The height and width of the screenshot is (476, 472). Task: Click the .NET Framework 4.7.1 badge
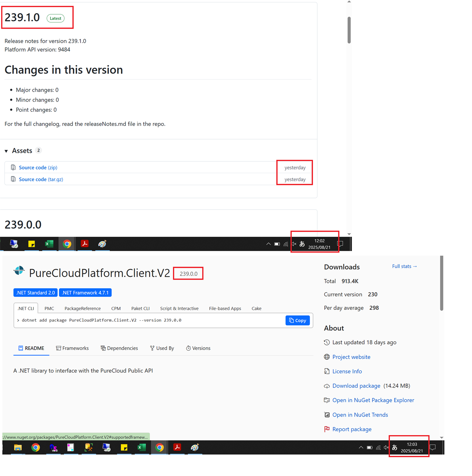(85, 293)
